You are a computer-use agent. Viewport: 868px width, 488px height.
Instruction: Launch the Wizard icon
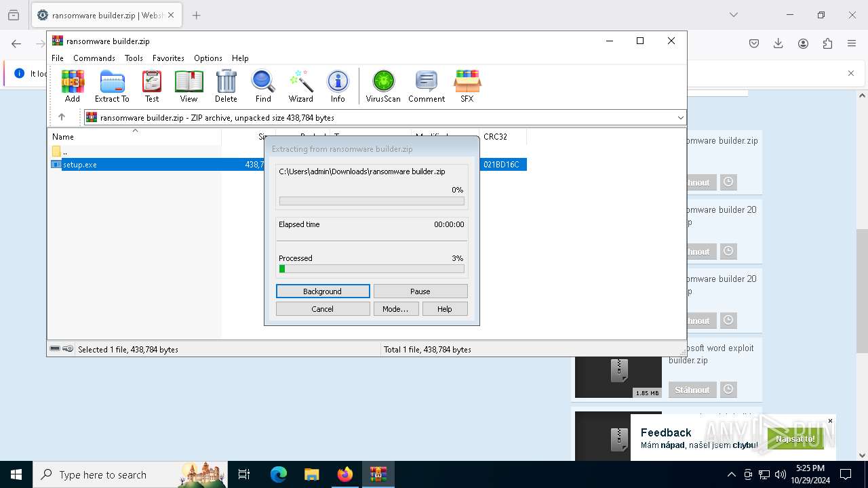(x=300, y=86)
